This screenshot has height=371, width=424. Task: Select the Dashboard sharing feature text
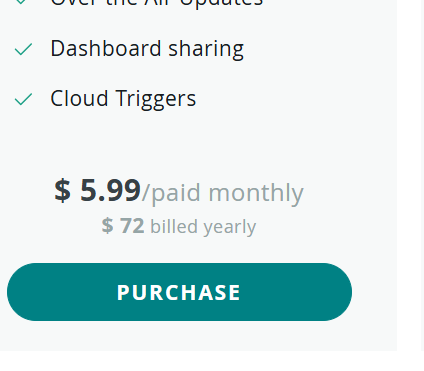tap(147, 49)
